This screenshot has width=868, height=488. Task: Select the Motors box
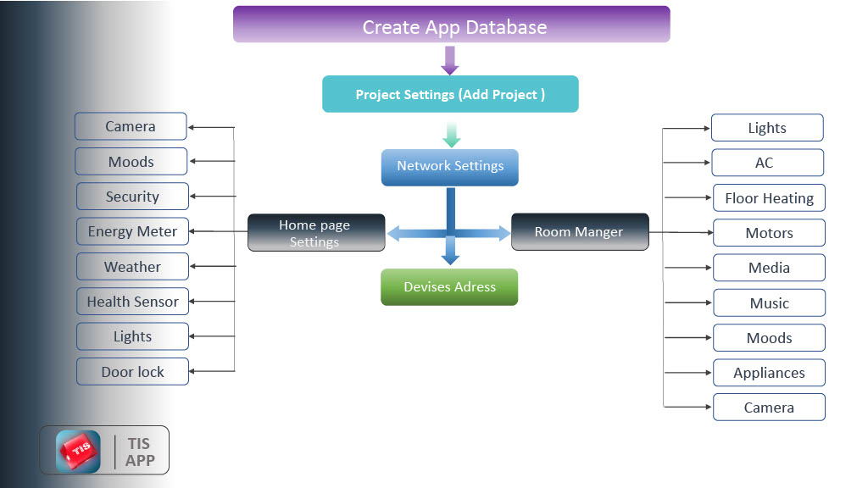click(x=769, y=233)
